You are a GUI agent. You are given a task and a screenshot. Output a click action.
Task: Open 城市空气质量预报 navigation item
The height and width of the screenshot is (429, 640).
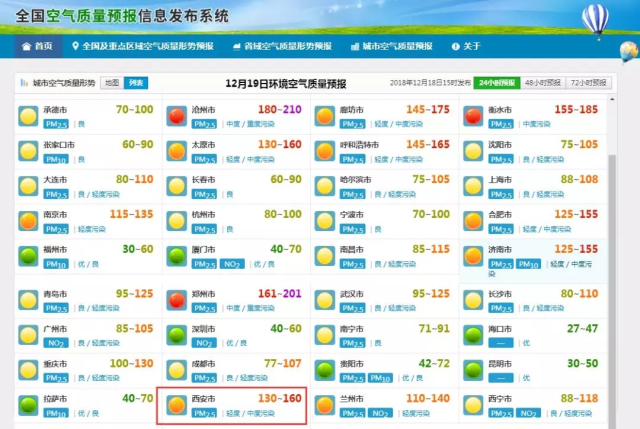(x=391, y=47)
